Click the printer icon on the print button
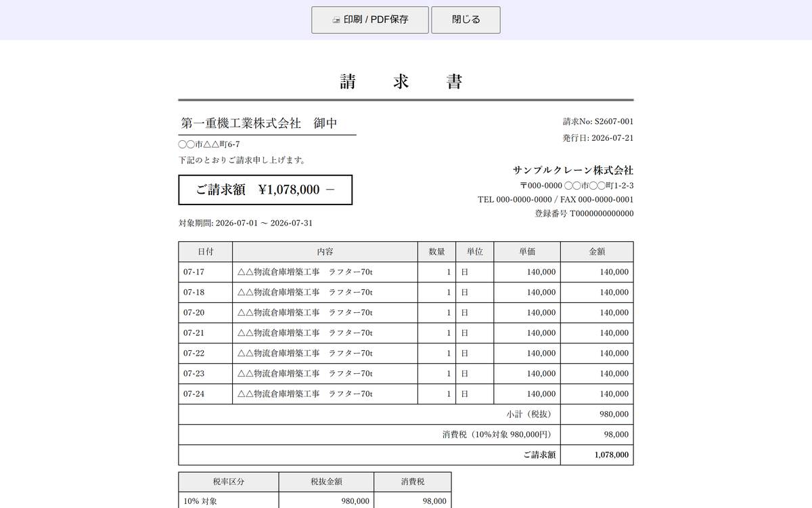Viewport: 812px width, 508px height. [x=336, y=20]
